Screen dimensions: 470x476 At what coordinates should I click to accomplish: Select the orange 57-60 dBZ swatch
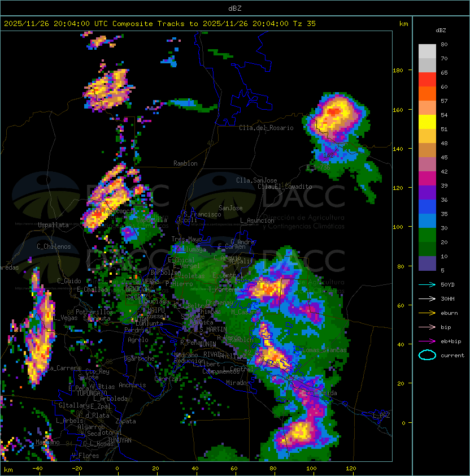pos(427,93)
